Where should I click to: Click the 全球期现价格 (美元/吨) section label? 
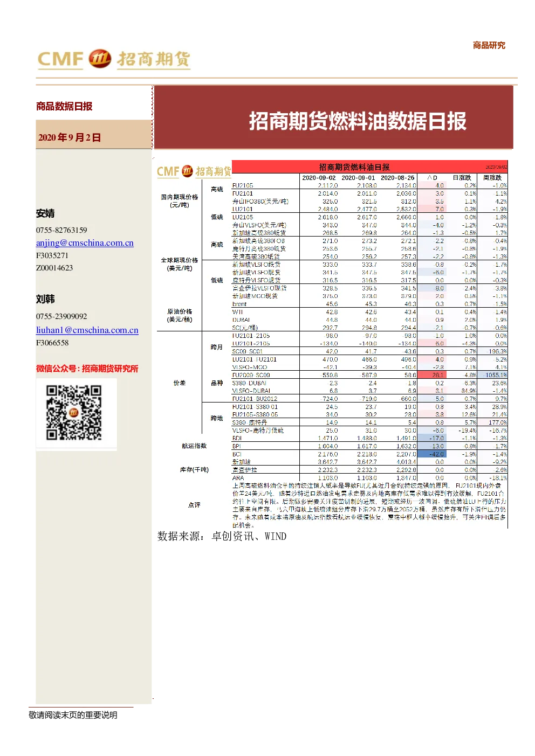tap(180, 264)
